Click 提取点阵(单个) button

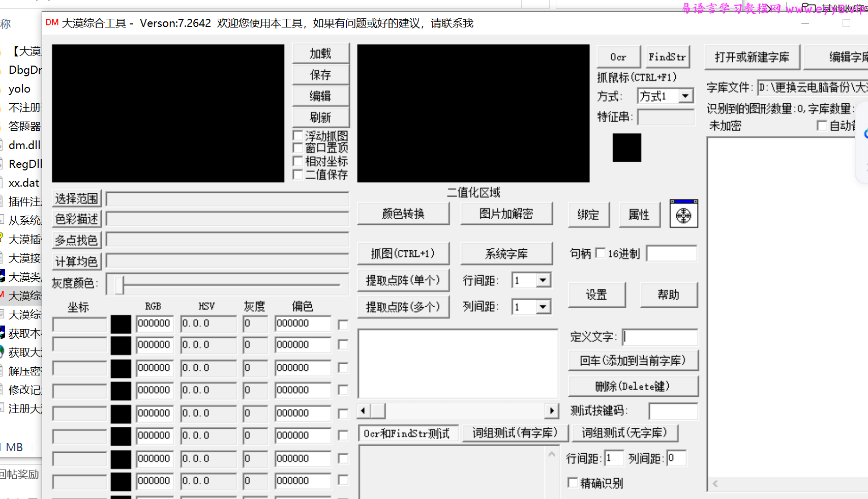[403, 280]
